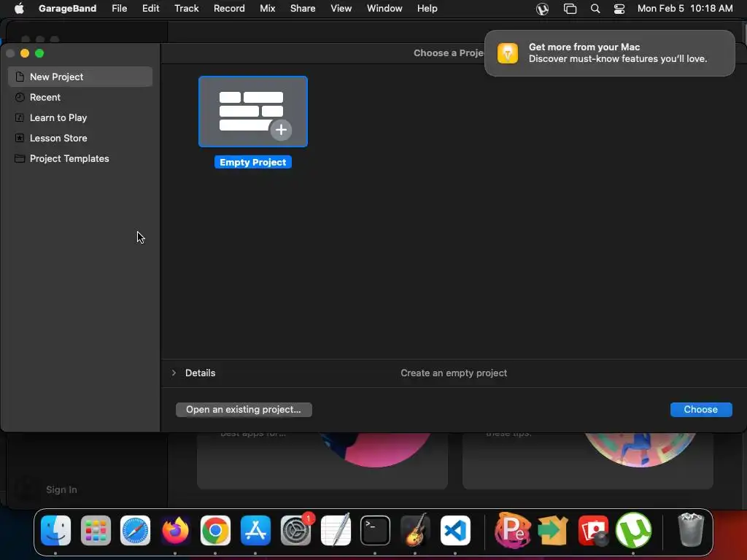This screenshot has width=747, height=560.
Task: Click Sign In in the background window
Action: pos(61,489)
